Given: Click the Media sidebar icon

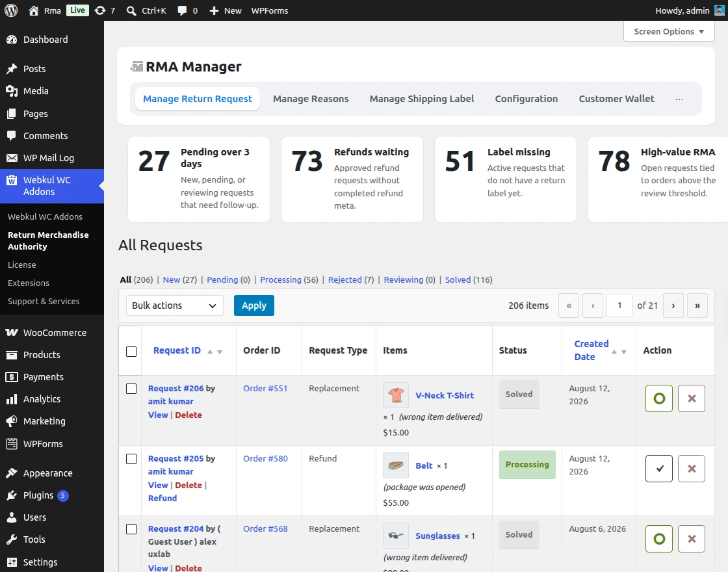Looking at the screenshot, I should coord(12,91).
